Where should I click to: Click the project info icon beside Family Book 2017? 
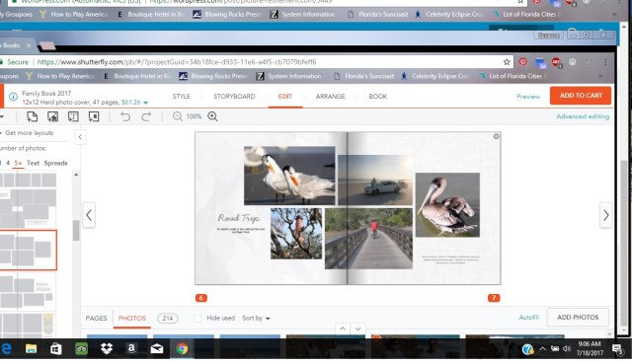13,97
